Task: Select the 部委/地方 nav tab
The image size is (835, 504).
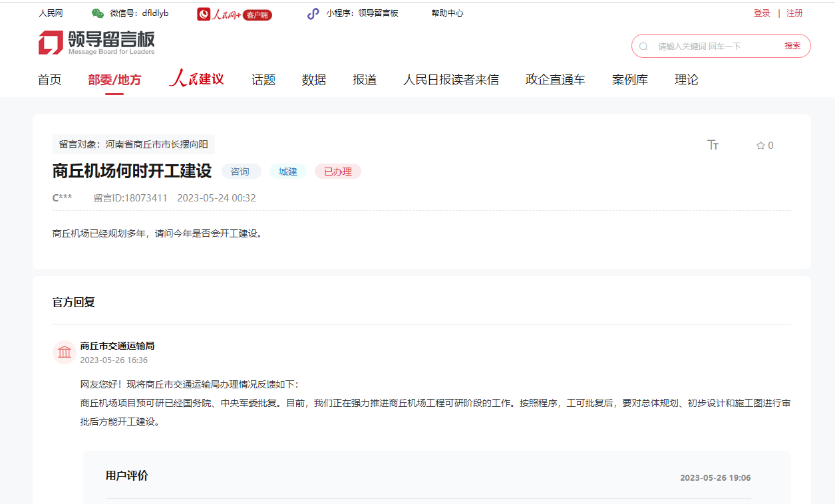Action: tap(114, 80)
